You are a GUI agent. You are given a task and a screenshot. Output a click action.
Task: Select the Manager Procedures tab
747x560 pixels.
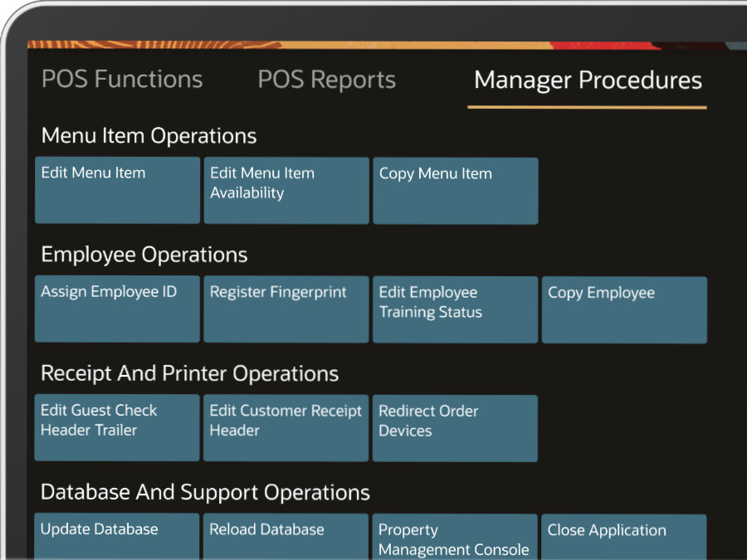click(588, 80)
